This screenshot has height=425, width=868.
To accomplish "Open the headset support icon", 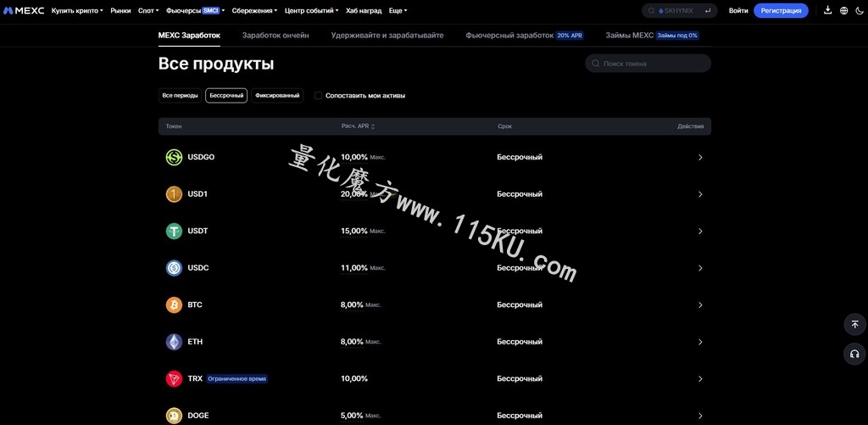I will point(854,354).
